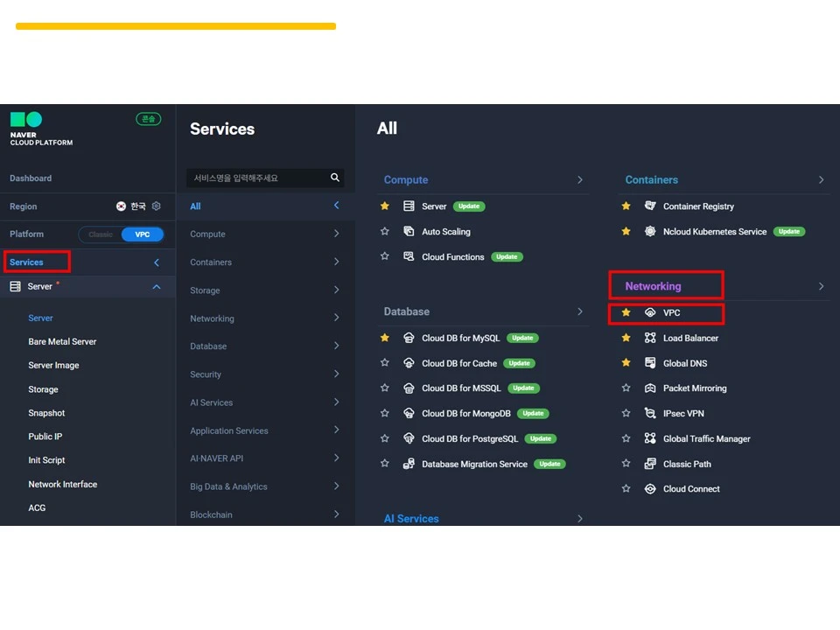
Task: Collapse the Server section chevron in sidebar
Action: pos(157,287)
